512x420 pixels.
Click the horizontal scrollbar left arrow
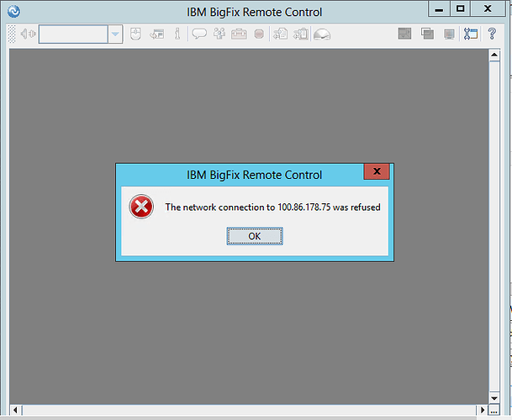coord(15,410)
